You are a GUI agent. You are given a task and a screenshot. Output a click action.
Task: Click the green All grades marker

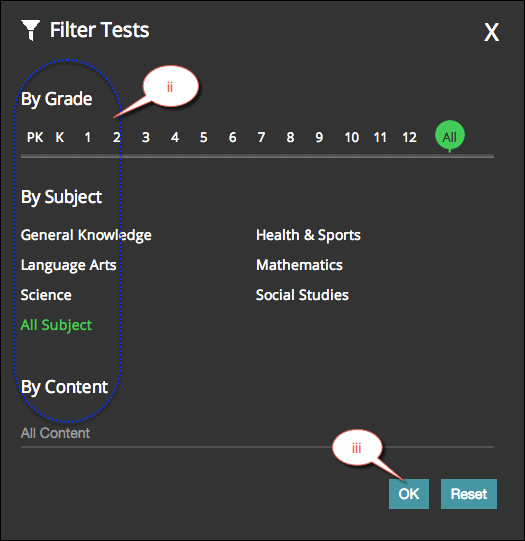[449, 136]
